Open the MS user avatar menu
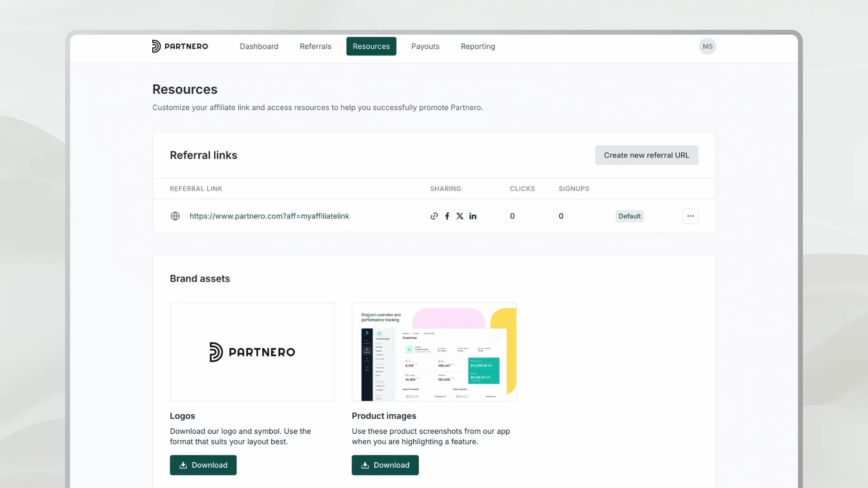The height and width of the screenshot is (488, 868). (708, 46)
